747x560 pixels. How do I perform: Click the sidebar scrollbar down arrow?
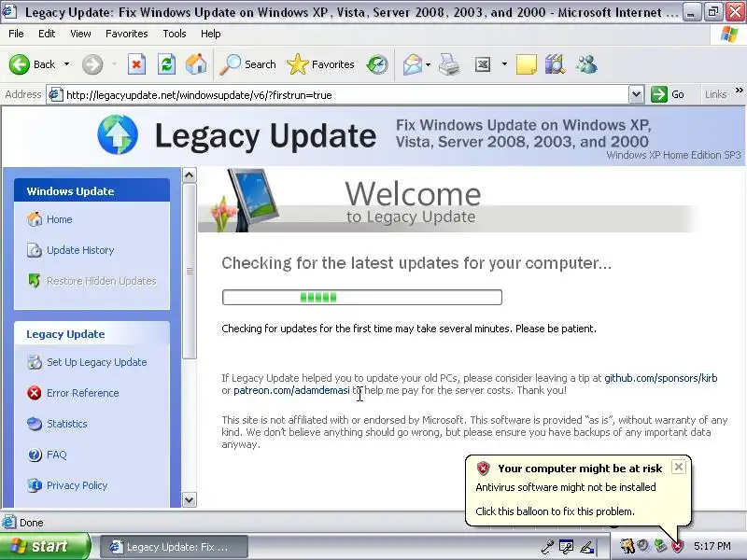point(190,499)
